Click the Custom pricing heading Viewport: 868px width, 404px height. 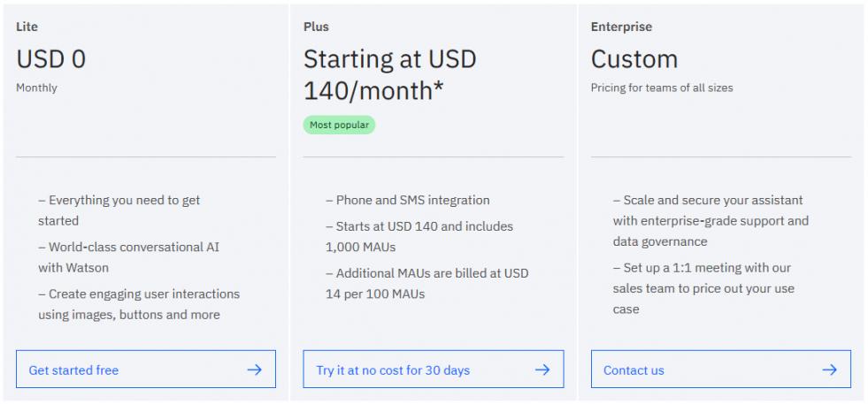pos(634,59)
